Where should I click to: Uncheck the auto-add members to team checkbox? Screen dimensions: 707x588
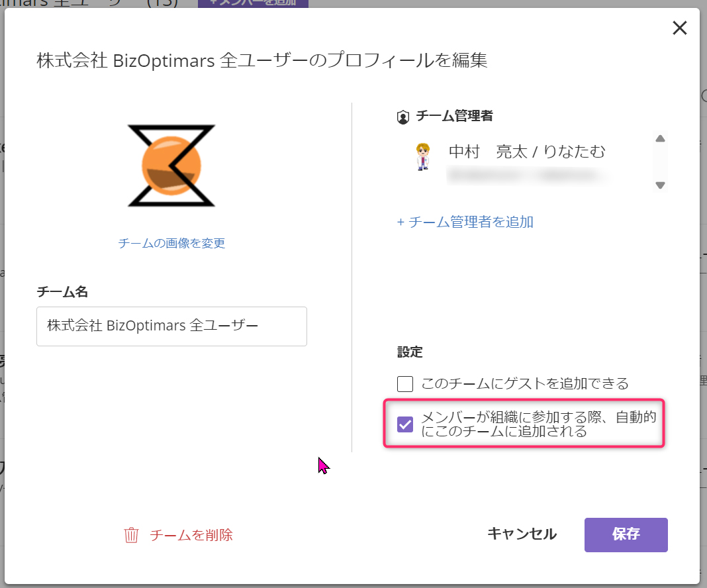[405, 424]
